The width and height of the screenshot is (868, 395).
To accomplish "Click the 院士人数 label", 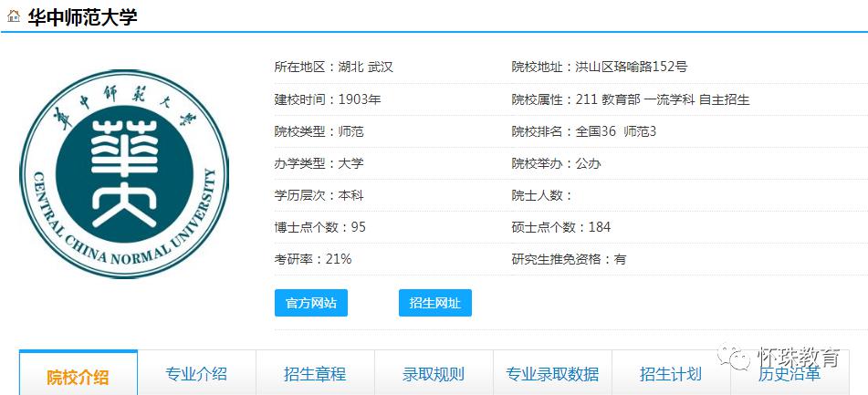I will 541,195.
